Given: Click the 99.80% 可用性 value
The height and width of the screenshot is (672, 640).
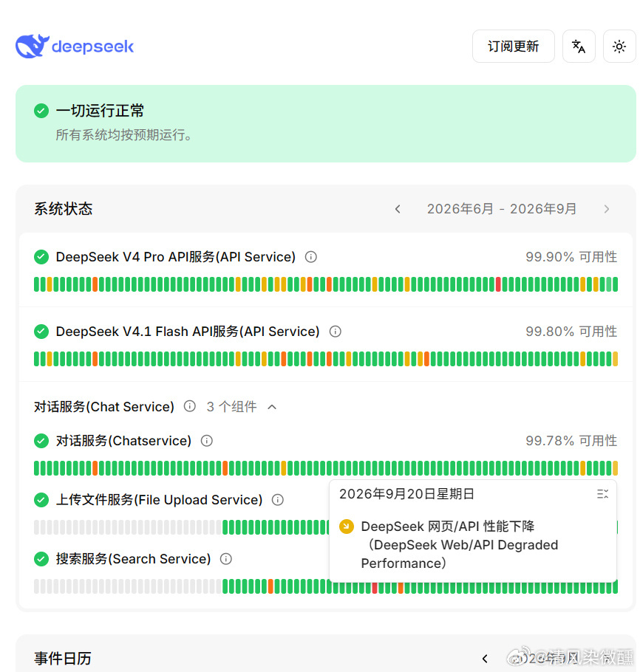Looking at the screenshot, I should 571,332.
